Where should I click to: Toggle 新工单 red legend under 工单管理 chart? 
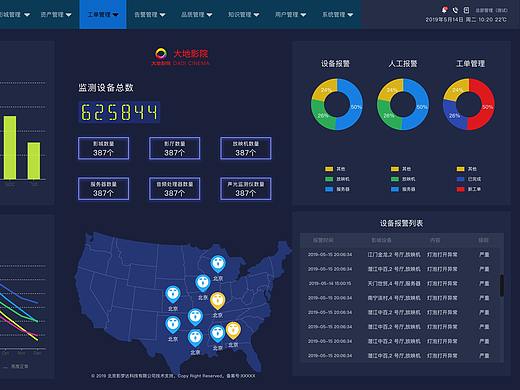(469, 189)
